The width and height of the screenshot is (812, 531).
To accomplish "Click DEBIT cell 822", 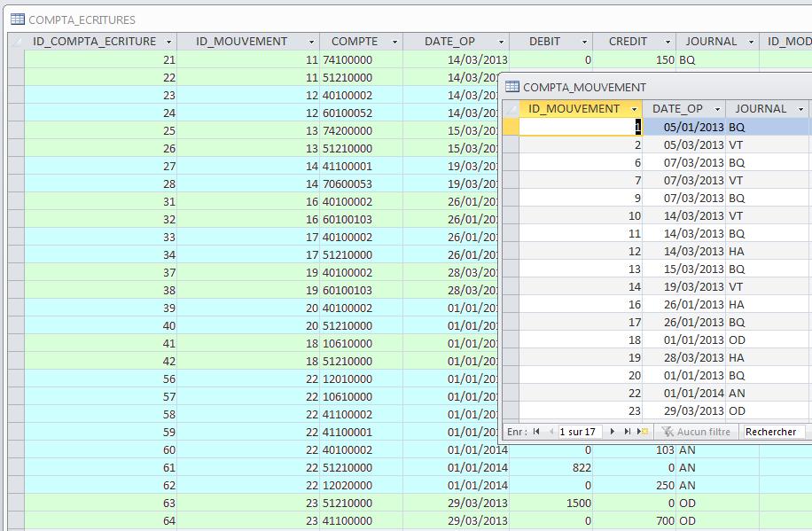I will tap(551, 468).
